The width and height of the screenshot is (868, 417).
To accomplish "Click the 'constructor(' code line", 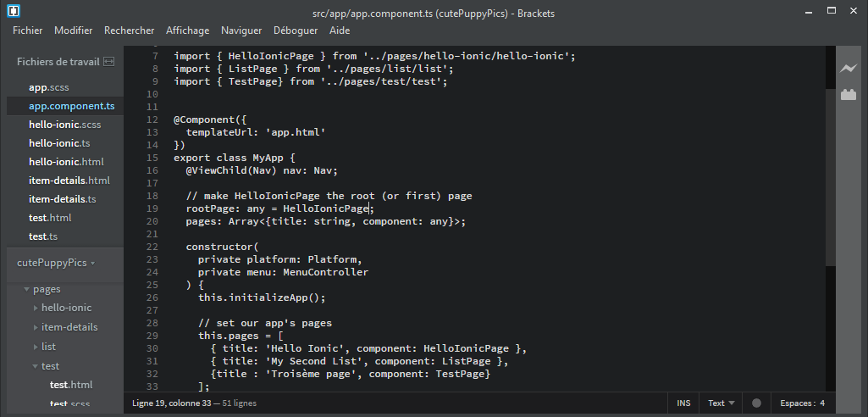I will pyautogui.click(x=223, y=247).
